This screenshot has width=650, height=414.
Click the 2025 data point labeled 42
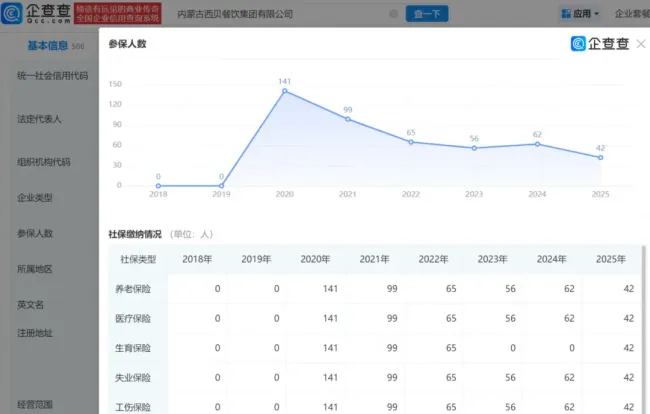point(600,157)
